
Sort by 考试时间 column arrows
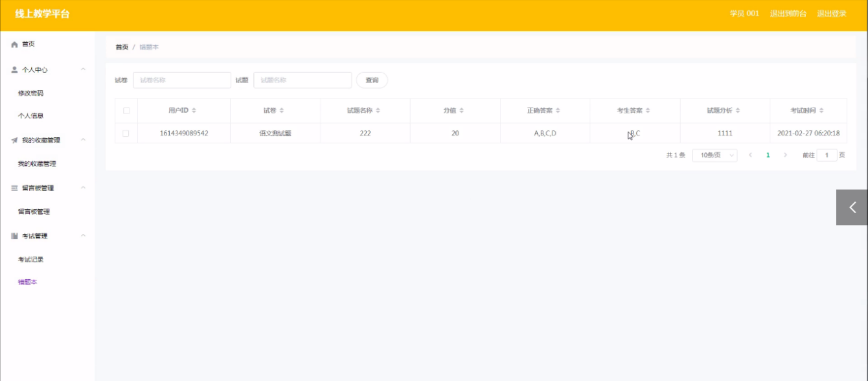pyautogui.click(x=821, y=111)
